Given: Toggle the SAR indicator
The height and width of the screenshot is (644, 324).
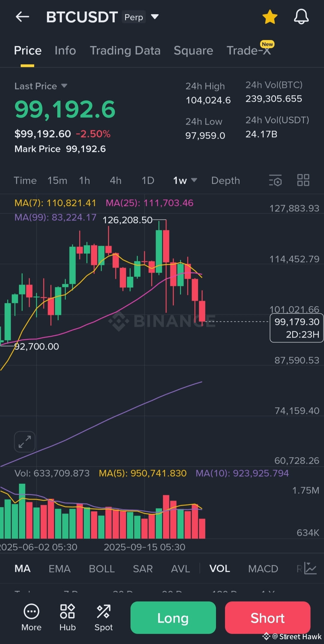Looking at the screenshot, I should point(143,569).
